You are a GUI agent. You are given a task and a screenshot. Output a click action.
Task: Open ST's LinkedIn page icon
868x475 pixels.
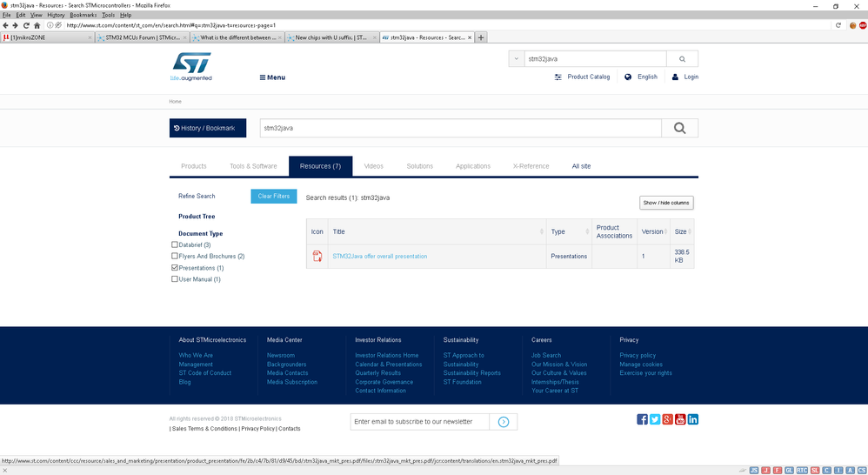coord(693,419)
